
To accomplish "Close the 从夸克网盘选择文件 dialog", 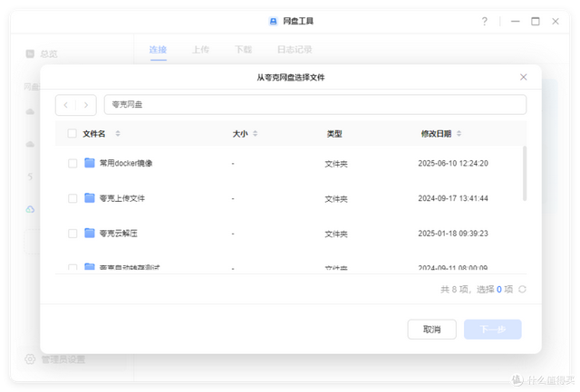I will tap(523, 77).
